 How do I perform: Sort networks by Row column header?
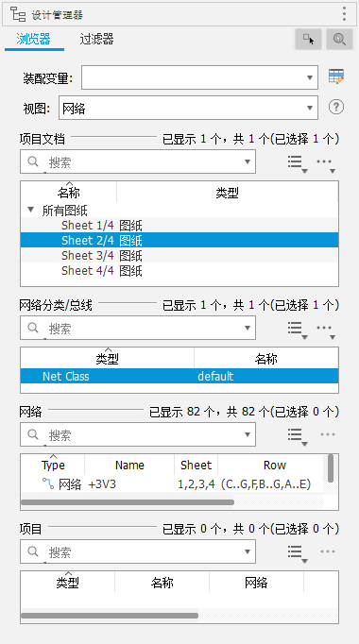tap(274, 465)
